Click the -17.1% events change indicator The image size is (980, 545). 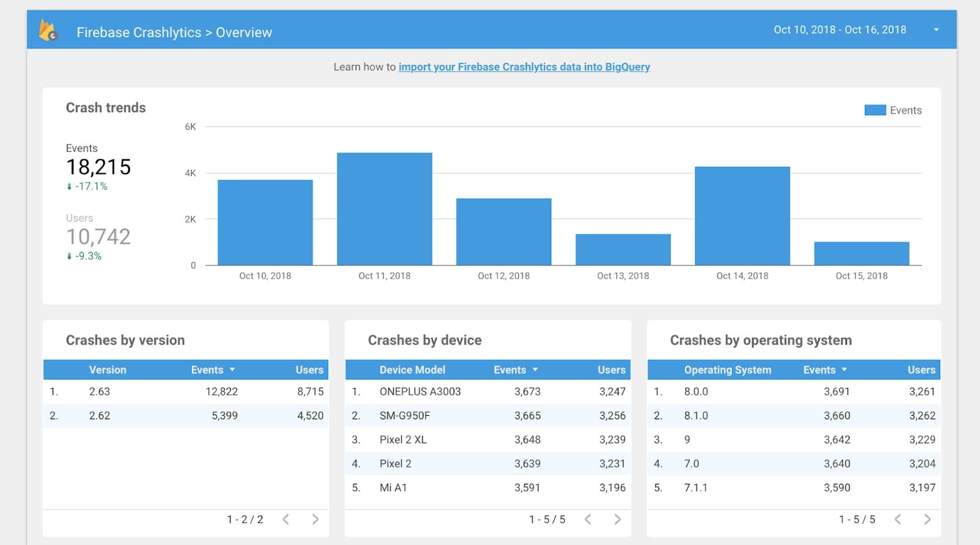click(87, 186)
